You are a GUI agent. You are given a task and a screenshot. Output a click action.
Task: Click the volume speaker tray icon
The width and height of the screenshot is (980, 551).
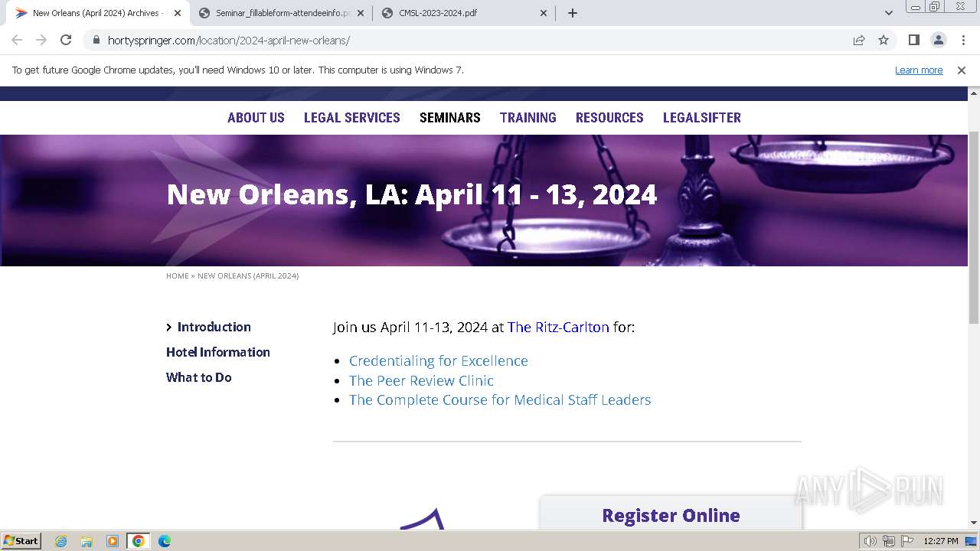(871, 541)
